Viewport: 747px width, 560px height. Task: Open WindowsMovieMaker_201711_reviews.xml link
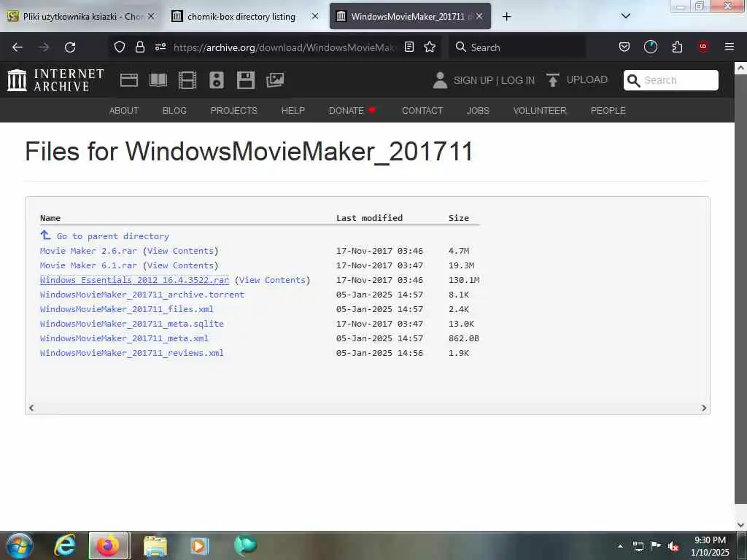pos(132,353)
